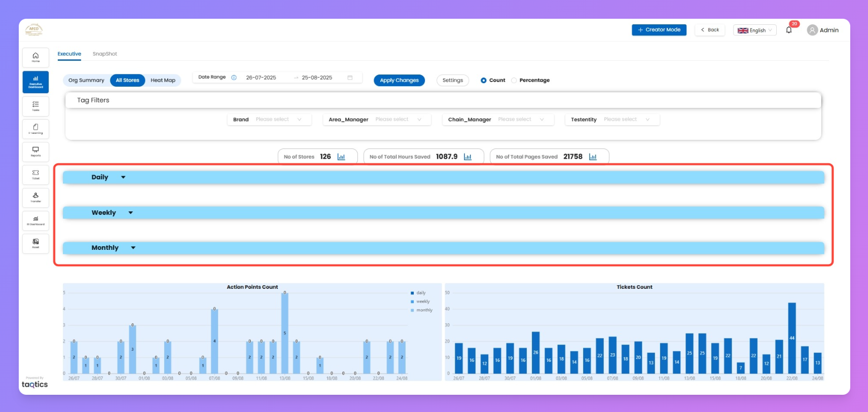The height and width of the screenshot is (412, 868).
Task: Click the date range start field
Action: tap(261, 78)
